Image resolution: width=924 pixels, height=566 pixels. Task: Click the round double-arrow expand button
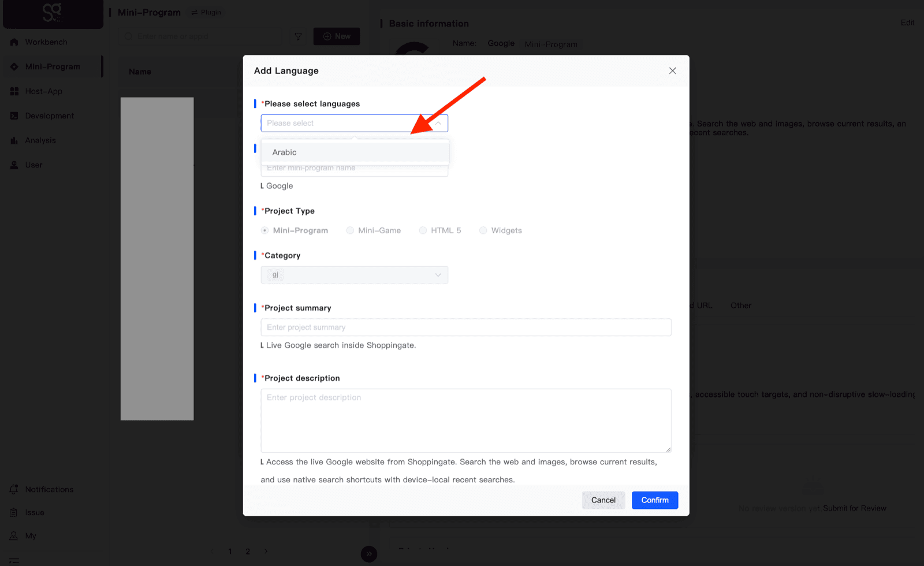click(x=369, y=554)
